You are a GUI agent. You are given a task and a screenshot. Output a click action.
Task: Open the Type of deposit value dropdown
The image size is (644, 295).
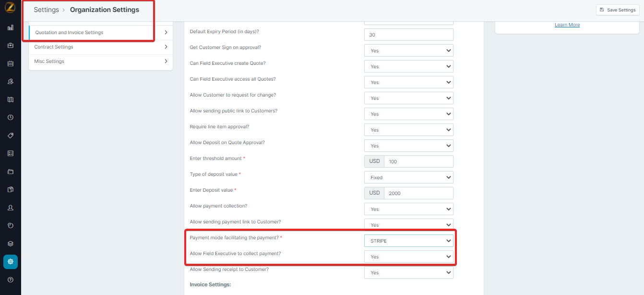408,177
